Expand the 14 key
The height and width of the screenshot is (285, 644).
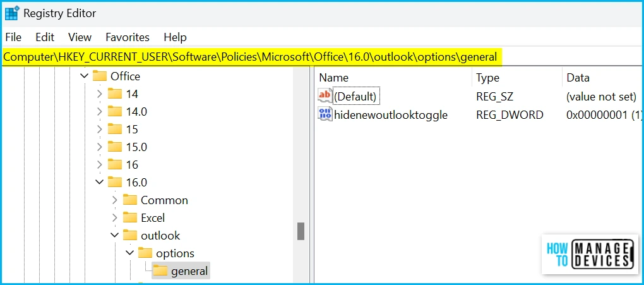click(99, 94)
